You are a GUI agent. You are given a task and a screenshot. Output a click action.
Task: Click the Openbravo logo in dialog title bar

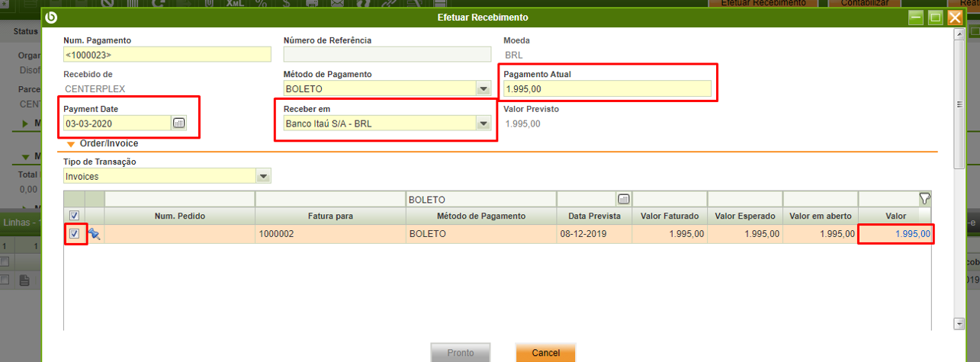[x=52, y=18]
